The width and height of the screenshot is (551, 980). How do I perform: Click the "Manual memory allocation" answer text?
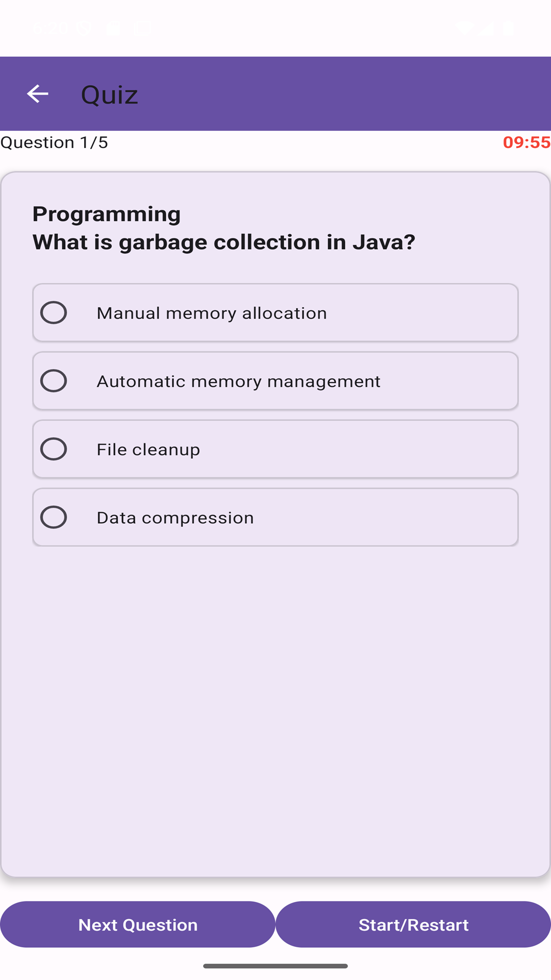[211, 313]
